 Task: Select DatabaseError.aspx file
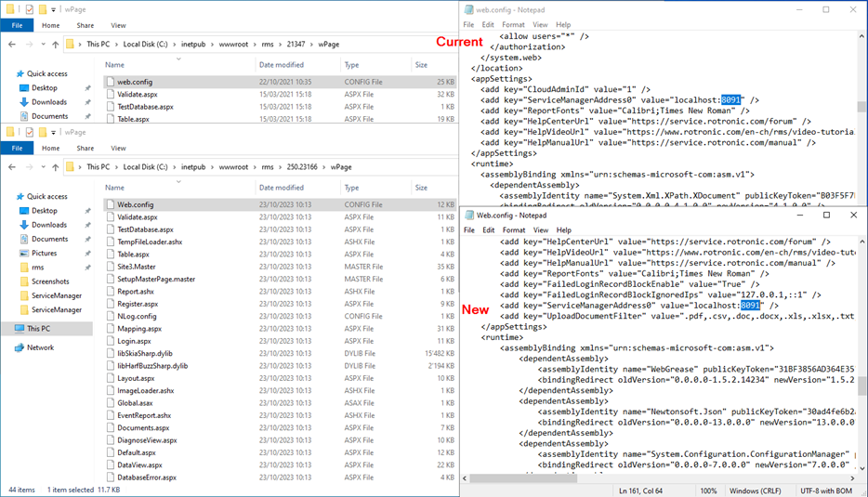point(280,477)
